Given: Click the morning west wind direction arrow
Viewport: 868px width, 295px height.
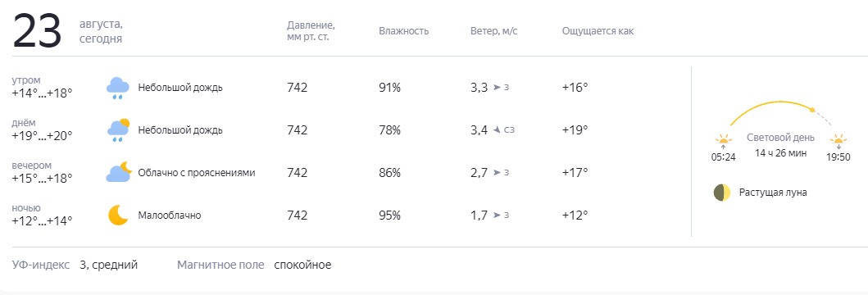Looking at the screenshot, I should coord(497,88).
